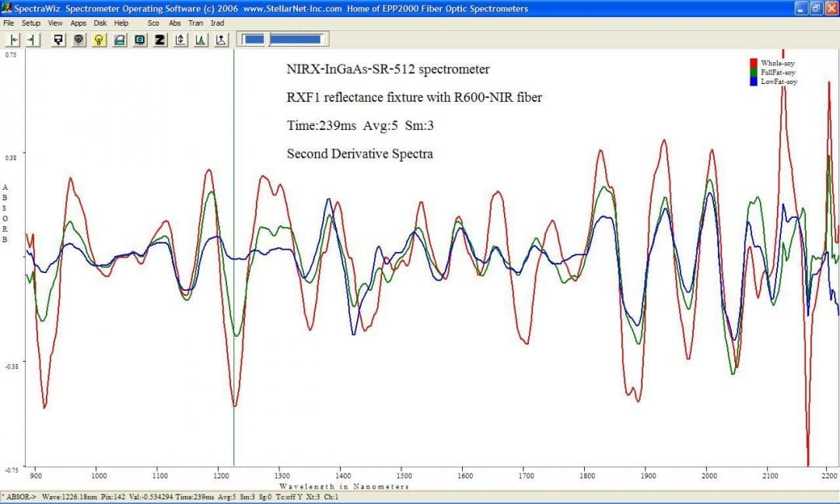This screenshot has height=504, width=840.
Task: Click the teal monitor snapshot icon
Action: 140,39
